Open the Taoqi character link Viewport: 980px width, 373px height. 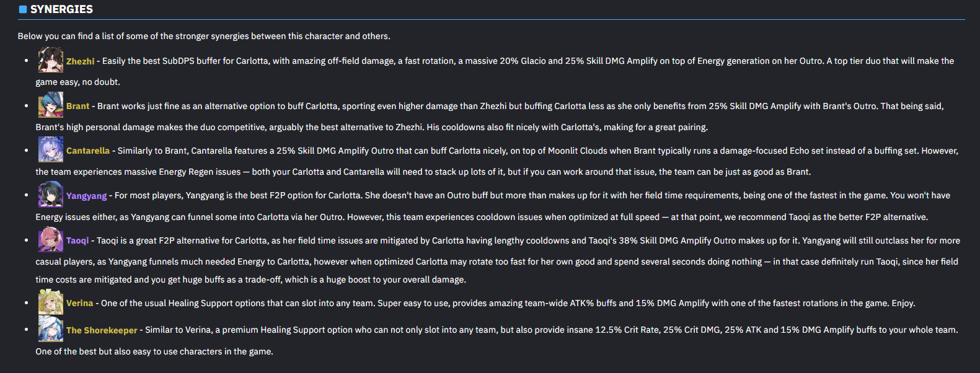point(77,240)
